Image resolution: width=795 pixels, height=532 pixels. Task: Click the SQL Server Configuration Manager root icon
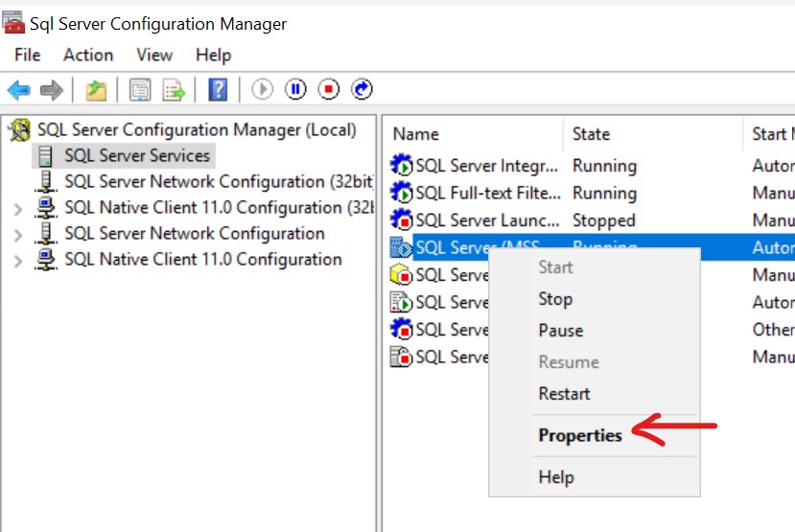pyautogui.click(x=20, y=129)
